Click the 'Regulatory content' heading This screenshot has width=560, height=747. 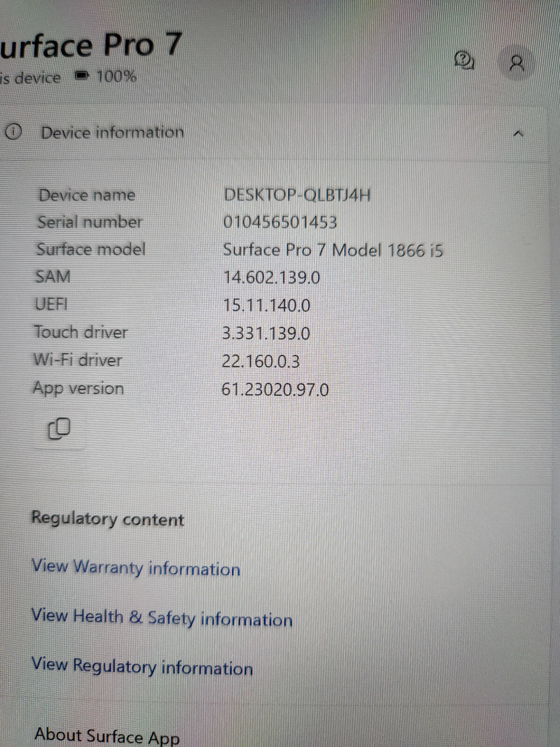tap(108, 519)
